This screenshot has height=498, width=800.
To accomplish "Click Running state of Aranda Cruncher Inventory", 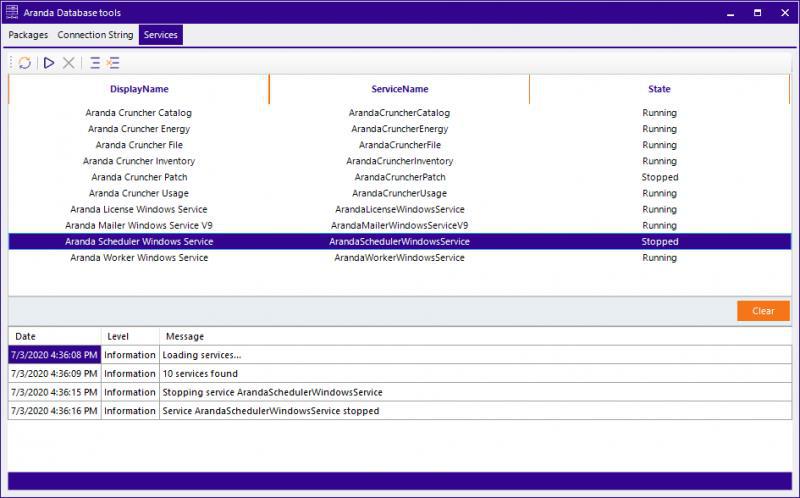I will point(660,161).
